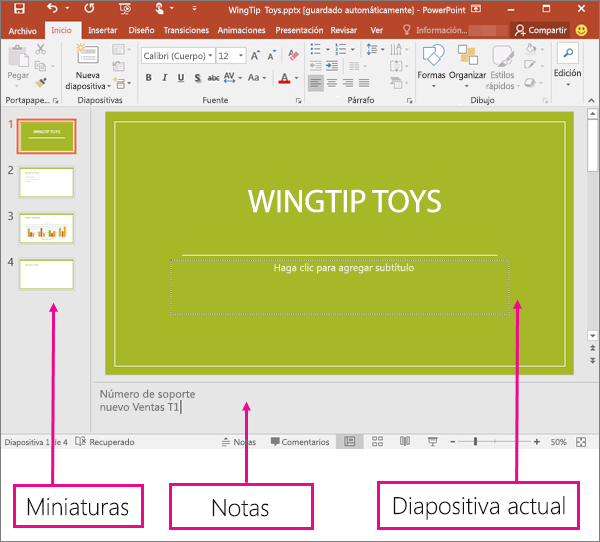Start slideshow from the status bar icon
Viewport: 600px width, 542px height.
432,441
